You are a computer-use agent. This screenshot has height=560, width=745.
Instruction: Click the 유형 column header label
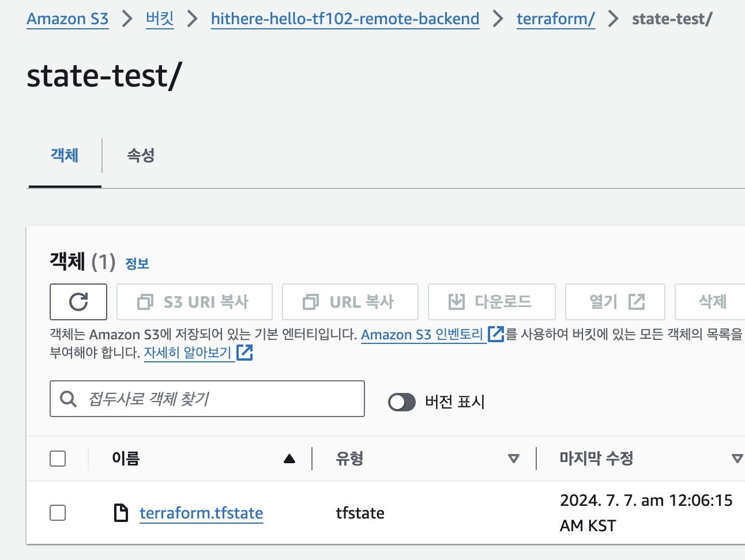pyautogui.click(x=349, y=459)
